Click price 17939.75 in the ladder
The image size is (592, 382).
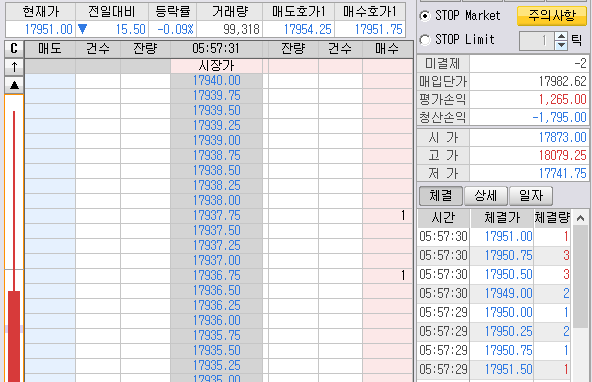click(x=216, y=96)
